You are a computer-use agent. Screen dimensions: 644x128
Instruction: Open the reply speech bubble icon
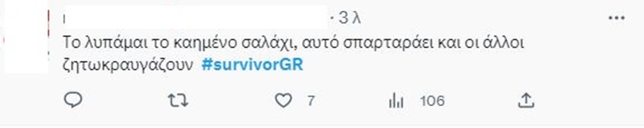click(x=73, y=100)
